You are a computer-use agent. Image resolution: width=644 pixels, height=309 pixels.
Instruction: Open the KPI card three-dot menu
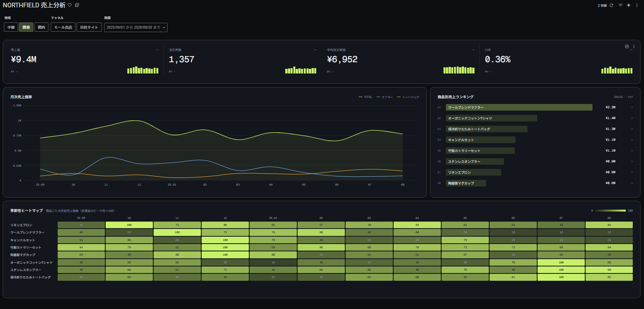click(634, 46)
